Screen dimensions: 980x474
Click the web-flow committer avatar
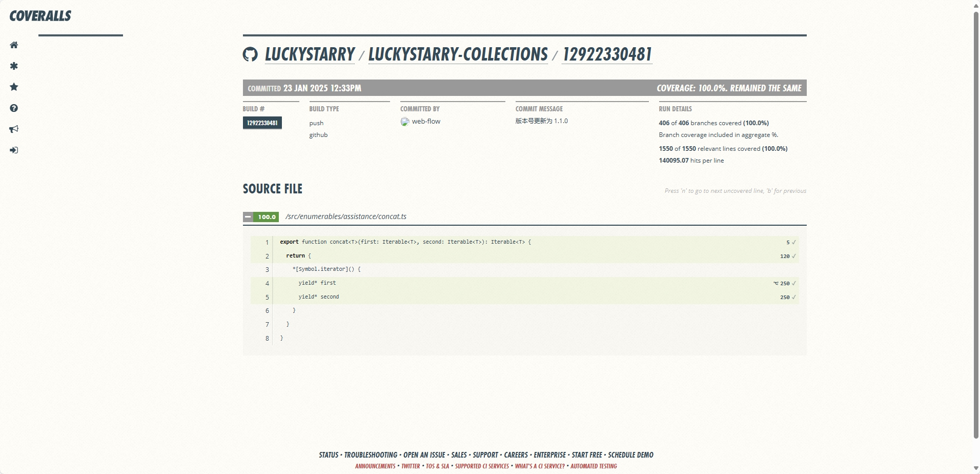[x=405, y=122]
